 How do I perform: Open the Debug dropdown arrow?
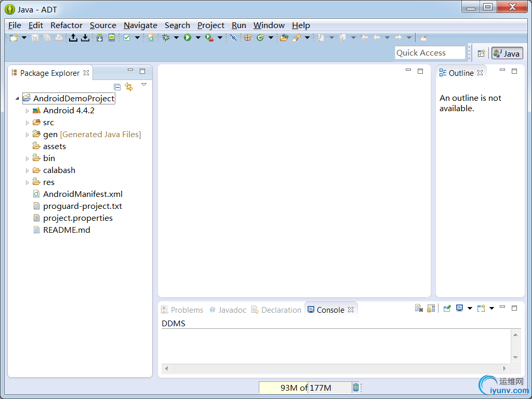tap(177, 37)
